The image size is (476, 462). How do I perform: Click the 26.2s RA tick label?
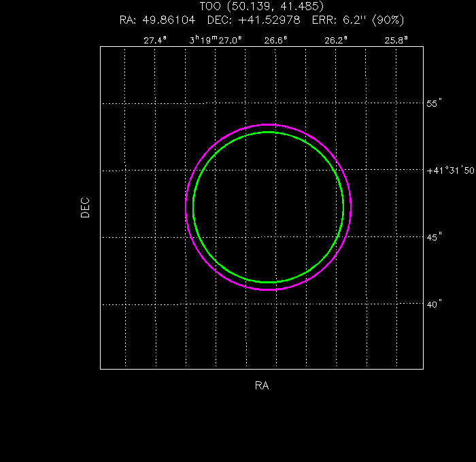(336, 40)
